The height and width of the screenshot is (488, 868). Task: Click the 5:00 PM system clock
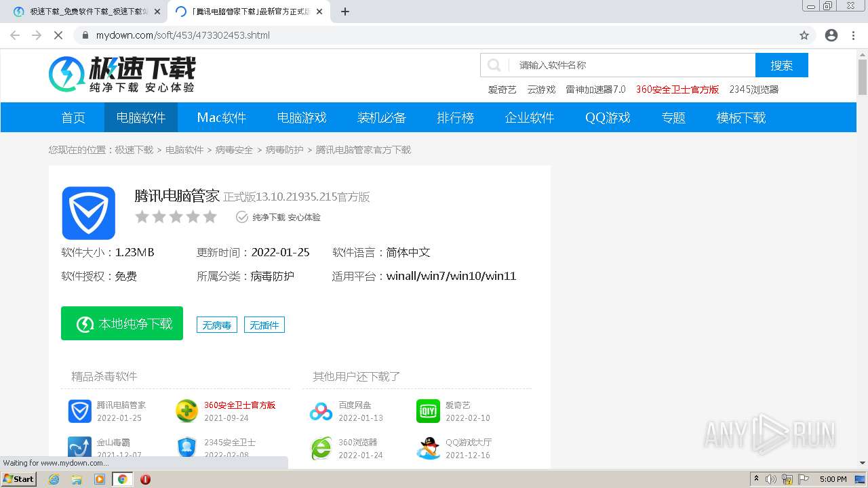833,479
